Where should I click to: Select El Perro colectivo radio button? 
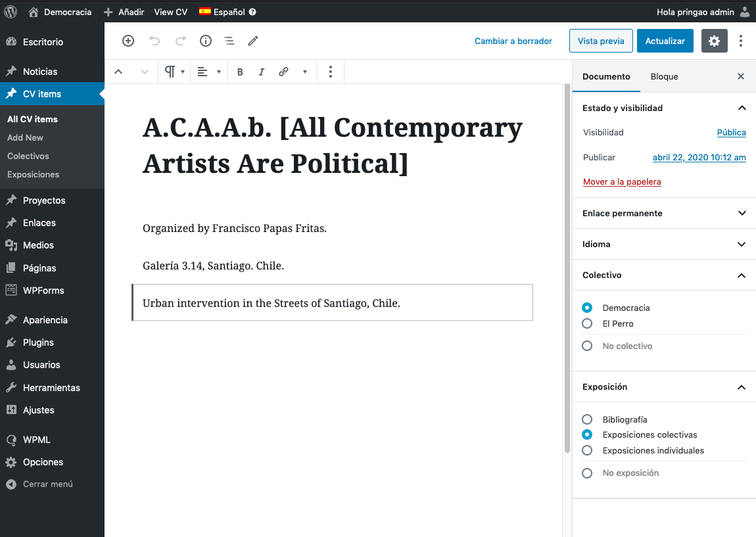[x=587, y=323]
